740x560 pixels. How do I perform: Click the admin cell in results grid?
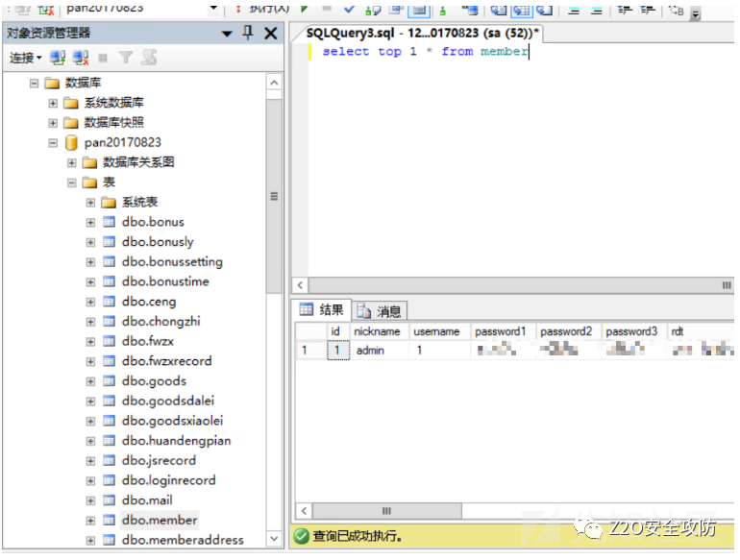[379, 350]
